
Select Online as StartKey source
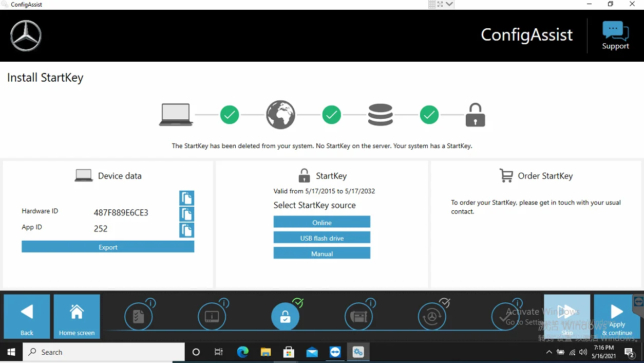322,222
